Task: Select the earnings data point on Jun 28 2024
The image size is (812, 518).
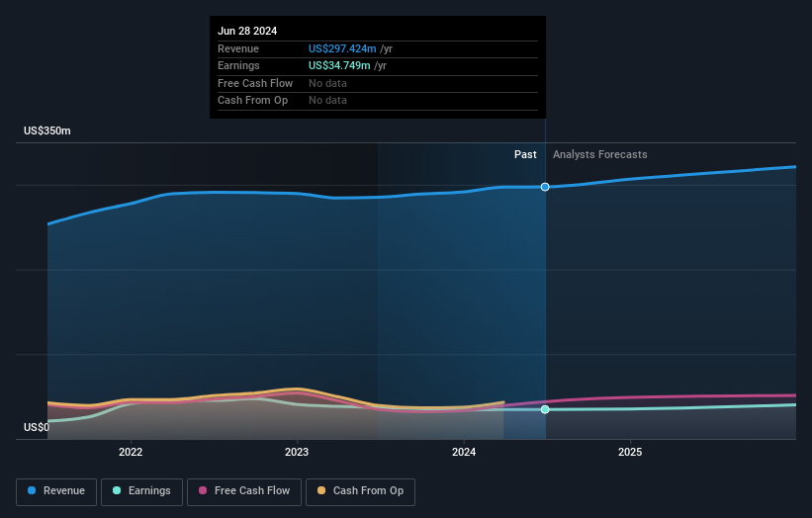Action: click(545, 409)
